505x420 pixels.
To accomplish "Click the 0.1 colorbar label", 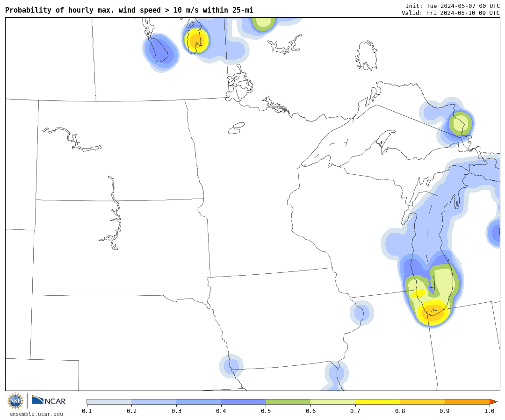I will tap(87, 411).
